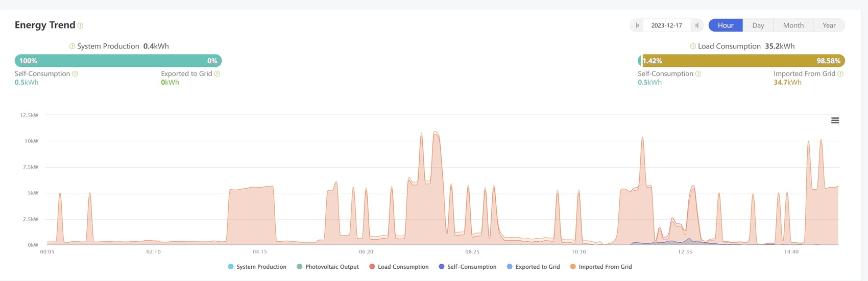Viewport: 868px width, 281px height.
Task: Switch to the Month view tab
Action: [x=793, y=25]
